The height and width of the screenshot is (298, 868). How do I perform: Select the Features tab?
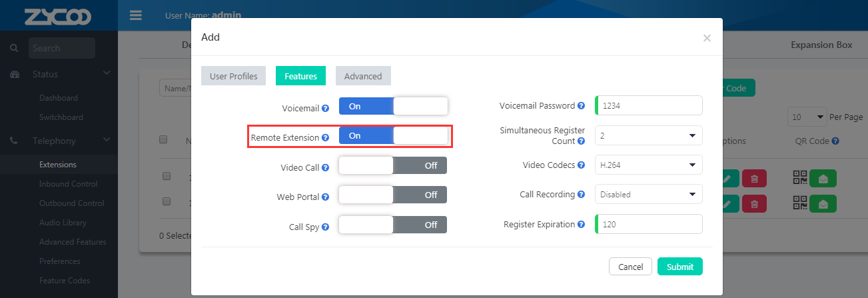[x=300, y=76]
